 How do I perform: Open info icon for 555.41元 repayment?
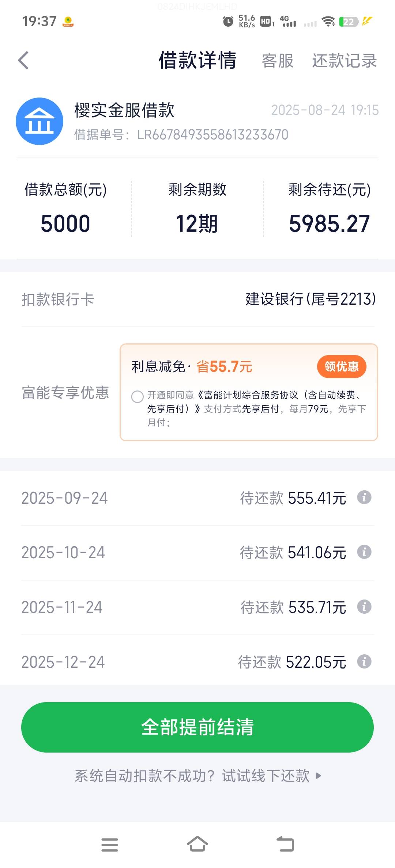pos(364,498)
